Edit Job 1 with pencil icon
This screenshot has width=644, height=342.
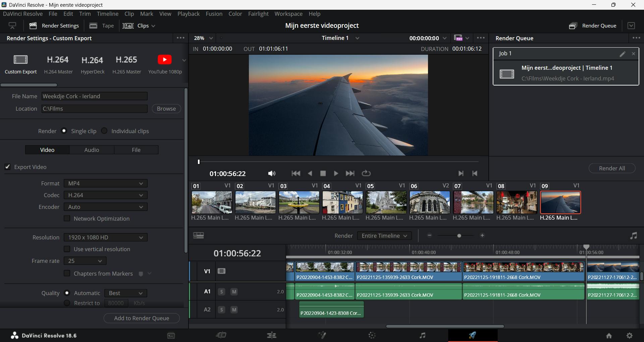click(x=623, y=54)
